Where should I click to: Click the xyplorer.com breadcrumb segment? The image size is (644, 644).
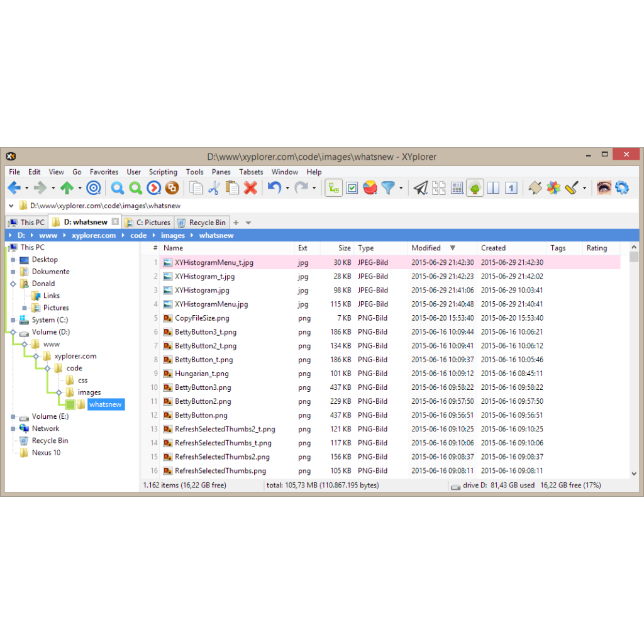94,235
